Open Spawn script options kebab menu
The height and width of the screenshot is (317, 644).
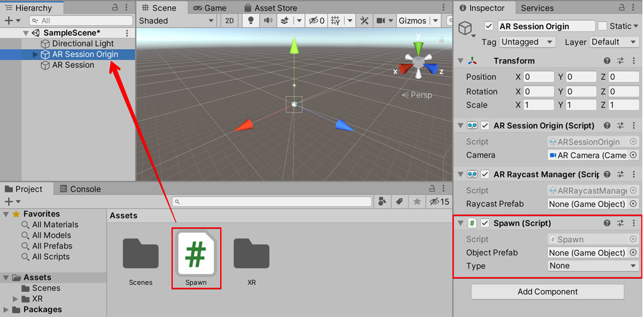point(634,223)
